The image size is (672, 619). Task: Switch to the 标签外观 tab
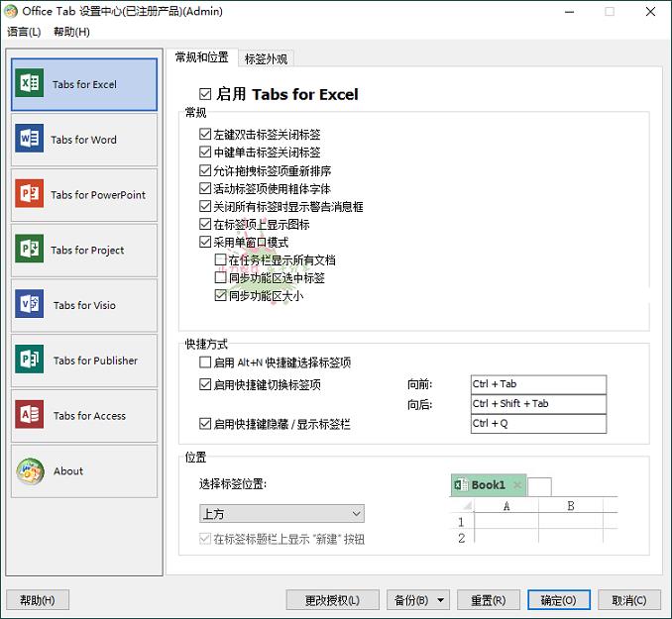tap(266, 58)
